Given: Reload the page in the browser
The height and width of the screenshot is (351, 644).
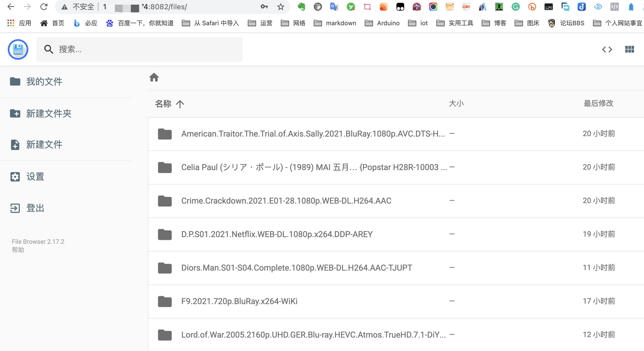Looking at the screenshot, I should (x=44, y=7).
